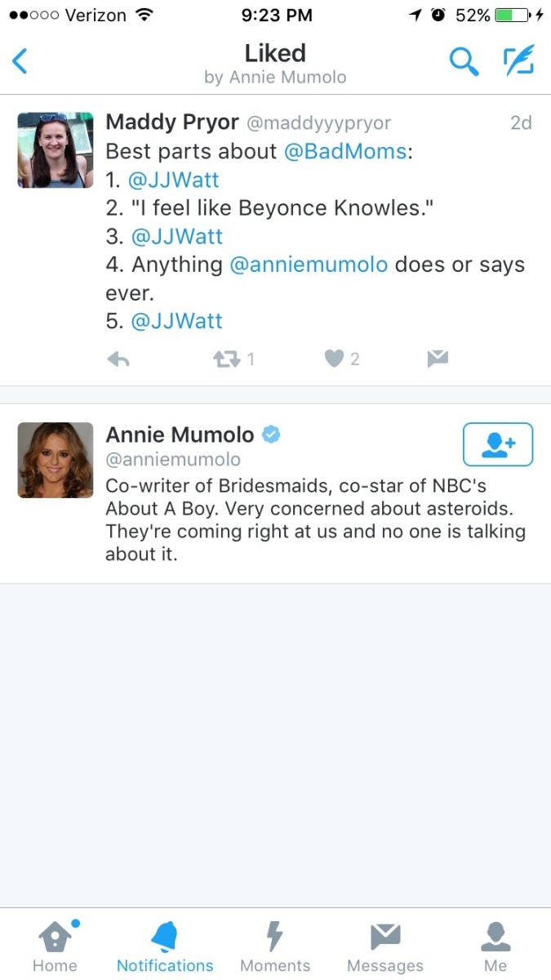
Task: Go to the Messages tab
Action: [x=385, y=946]
